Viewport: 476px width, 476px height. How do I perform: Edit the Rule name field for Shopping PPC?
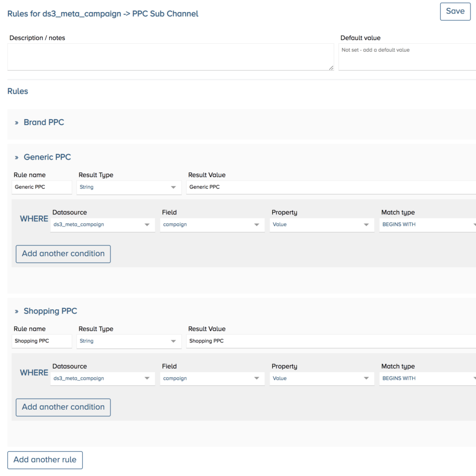coord(42,341)
